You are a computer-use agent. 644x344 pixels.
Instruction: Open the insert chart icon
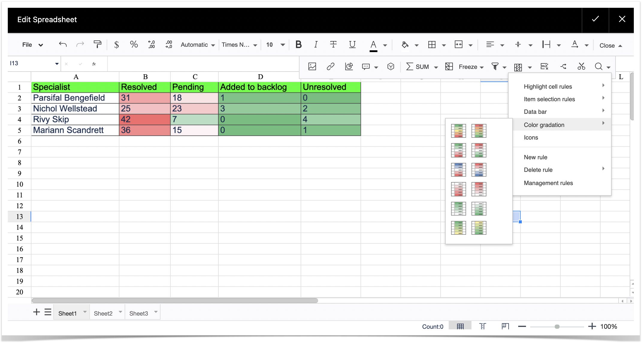pos(349,66)
